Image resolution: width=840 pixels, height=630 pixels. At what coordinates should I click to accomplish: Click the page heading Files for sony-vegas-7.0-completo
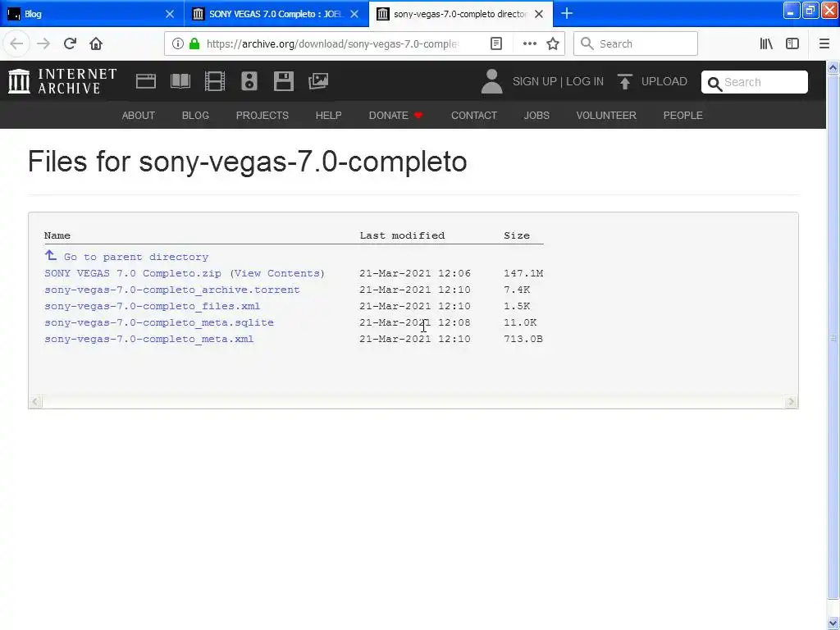click(x=248, y=162)
